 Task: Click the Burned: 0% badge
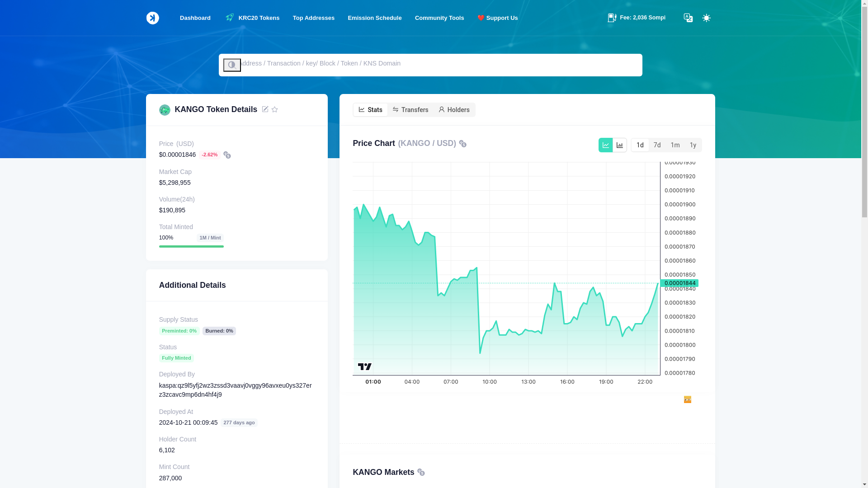(219, 331)
